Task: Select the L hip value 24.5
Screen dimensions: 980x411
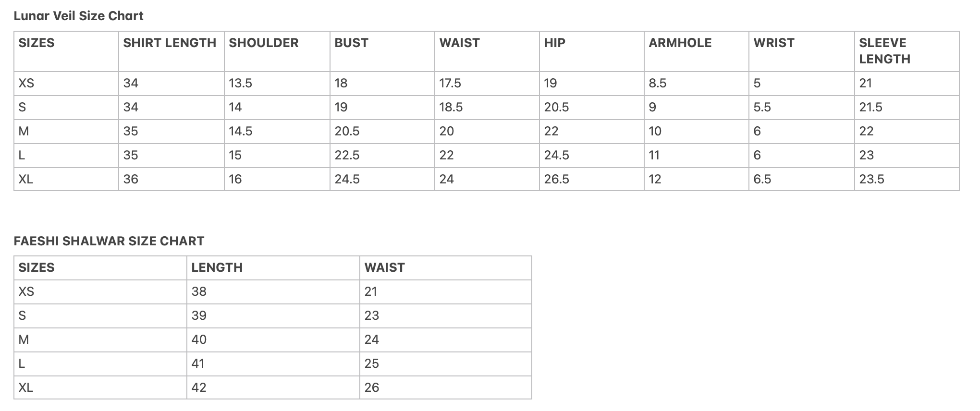Action: [x=556, y=155]
